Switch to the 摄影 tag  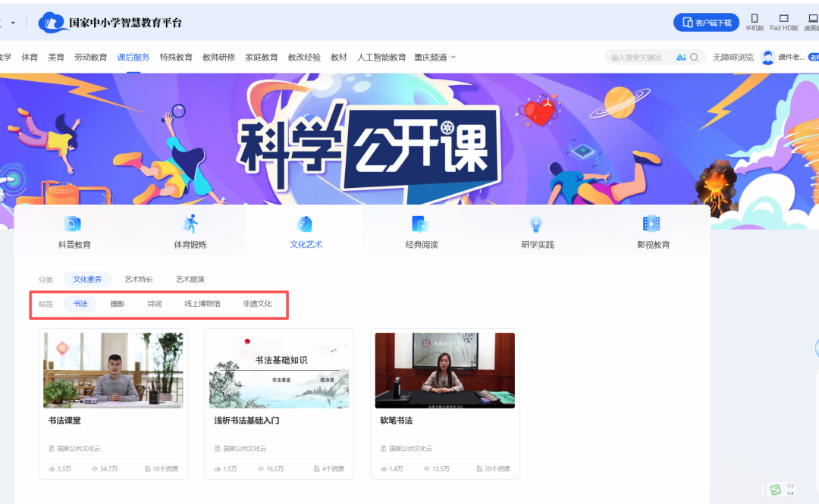118,303
